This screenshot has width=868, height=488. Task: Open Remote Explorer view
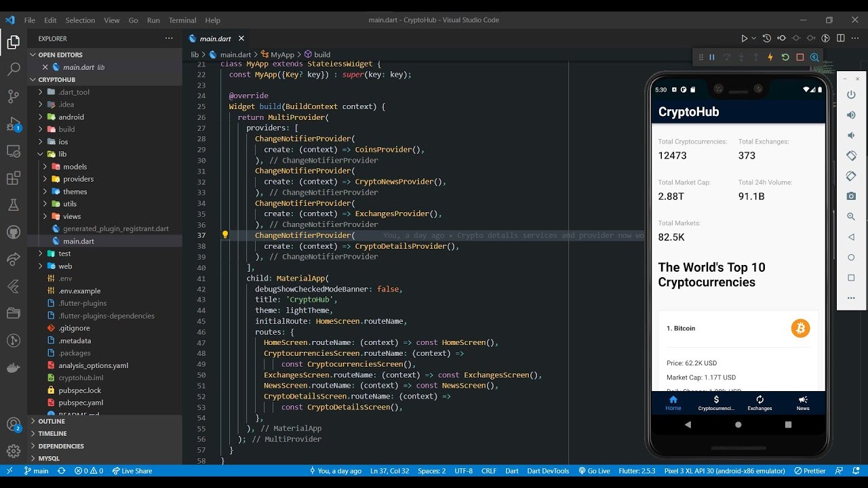14,151
